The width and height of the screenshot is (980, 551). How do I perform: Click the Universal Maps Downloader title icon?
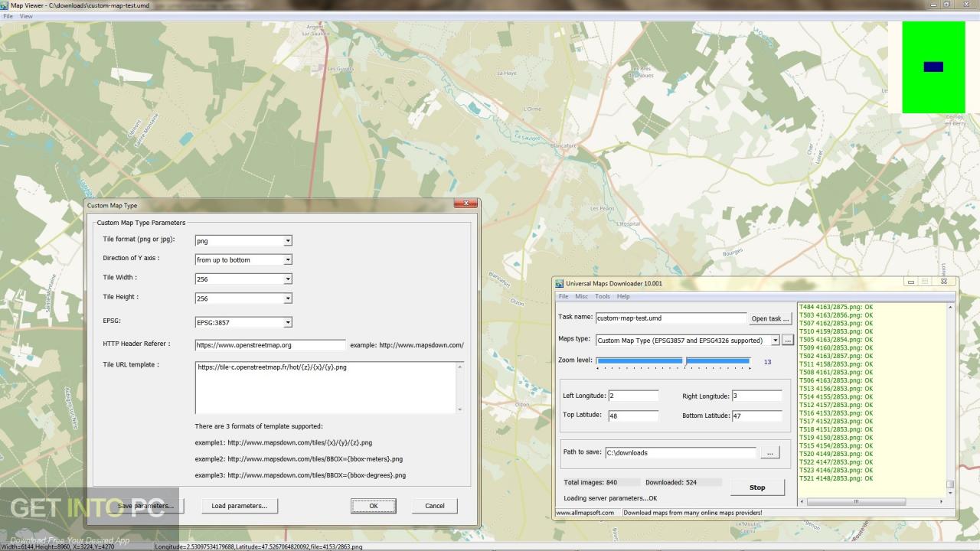560,283
